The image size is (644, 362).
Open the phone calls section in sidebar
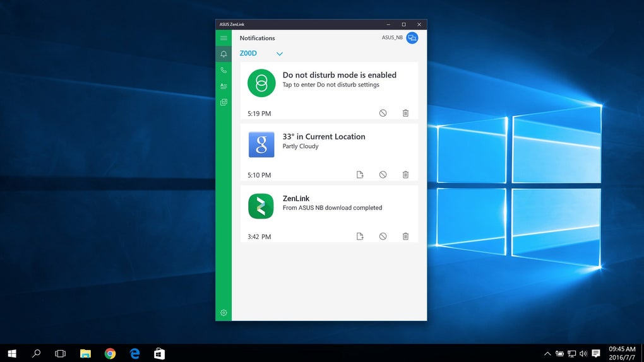coord(224,70)
